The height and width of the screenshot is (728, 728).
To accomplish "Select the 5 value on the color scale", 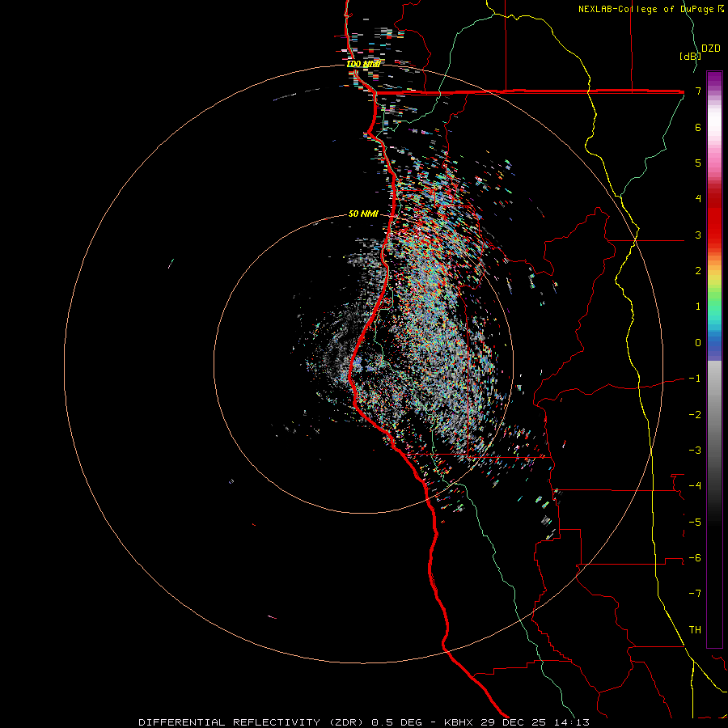I will 698,163.
